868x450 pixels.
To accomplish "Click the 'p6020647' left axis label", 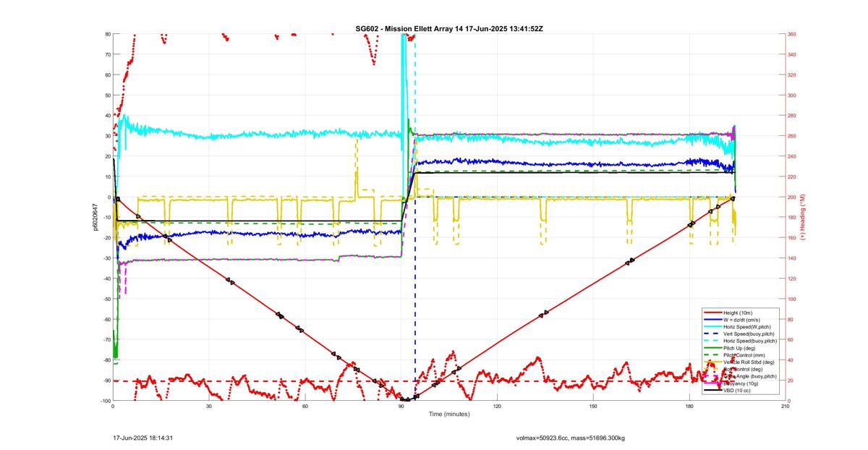I will pyautogui.click(x=95, y=217).
